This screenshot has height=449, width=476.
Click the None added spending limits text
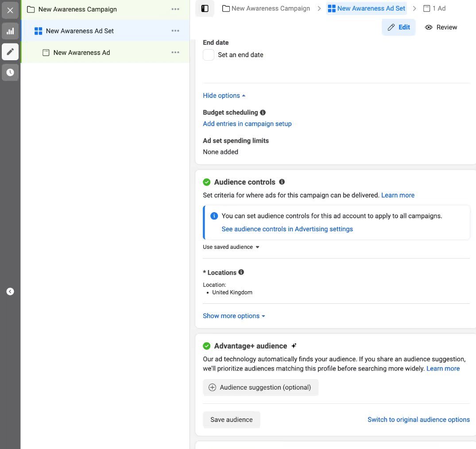(221, 152)
